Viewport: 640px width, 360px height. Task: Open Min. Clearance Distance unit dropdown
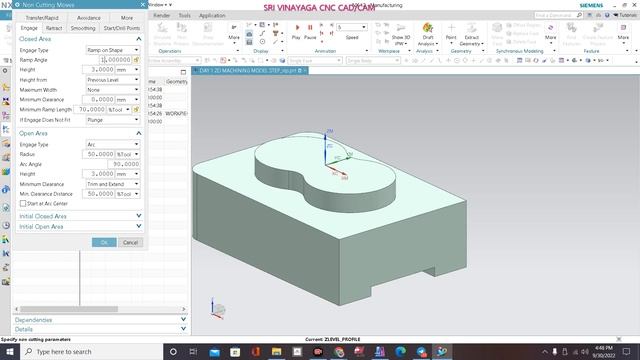pos(128,194)
